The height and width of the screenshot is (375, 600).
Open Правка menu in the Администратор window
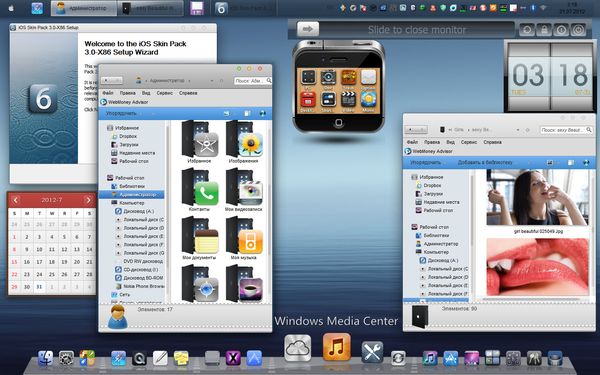(127, 93)
